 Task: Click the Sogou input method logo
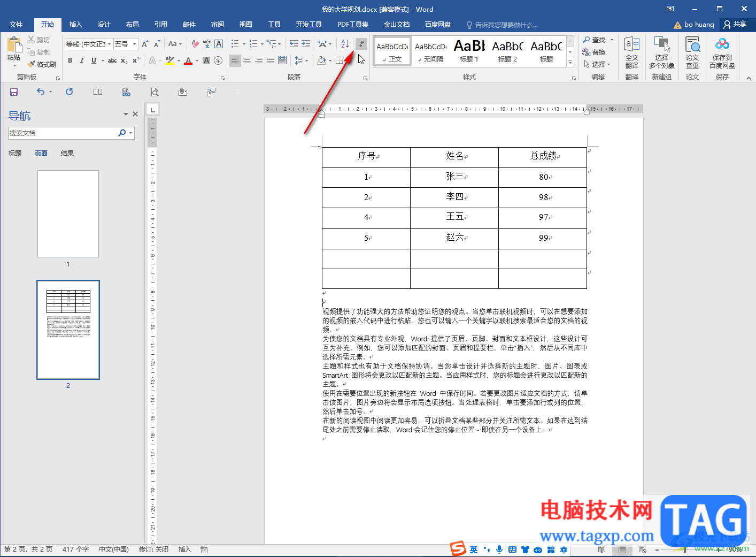(x=458, y=549)
